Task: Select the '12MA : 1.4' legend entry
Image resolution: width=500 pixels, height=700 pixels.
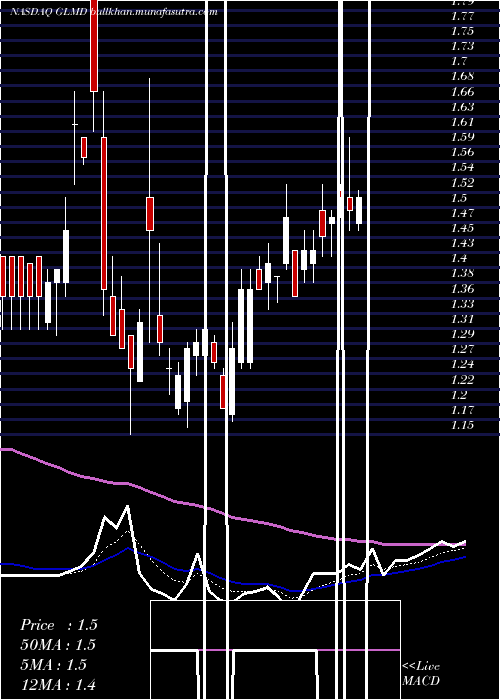Action: (x=58, y=684)
